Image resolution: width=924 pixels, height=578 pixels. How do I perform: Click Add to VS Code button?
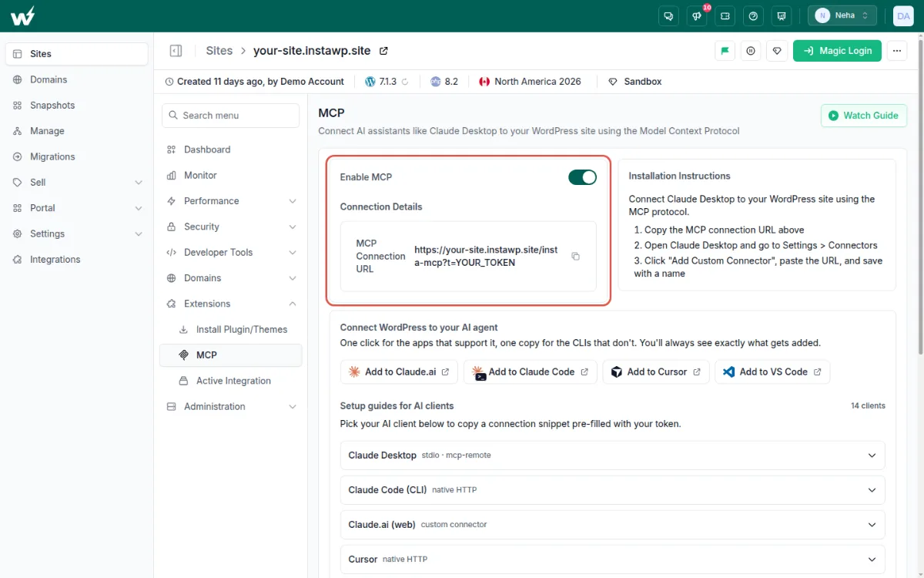pyautogui.click(x=772, y=371)
